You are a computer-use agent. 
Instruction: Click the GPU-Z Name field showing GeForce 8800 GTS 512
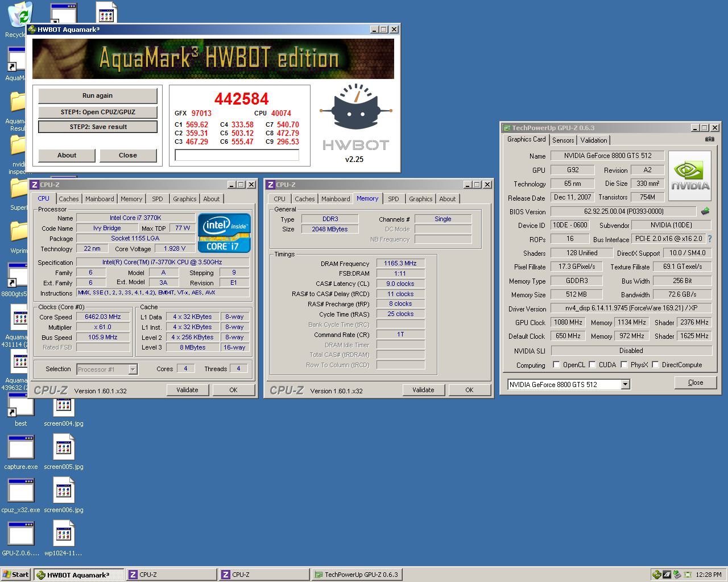coord(608,156)
